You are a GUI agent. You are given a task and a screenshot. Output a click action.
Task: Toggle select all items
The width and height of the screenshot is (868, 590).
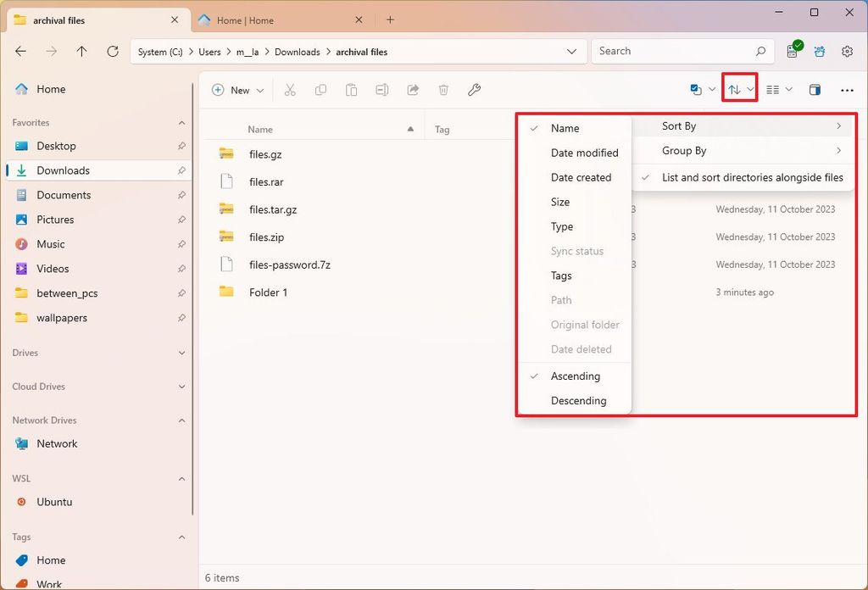pos(695,88)
